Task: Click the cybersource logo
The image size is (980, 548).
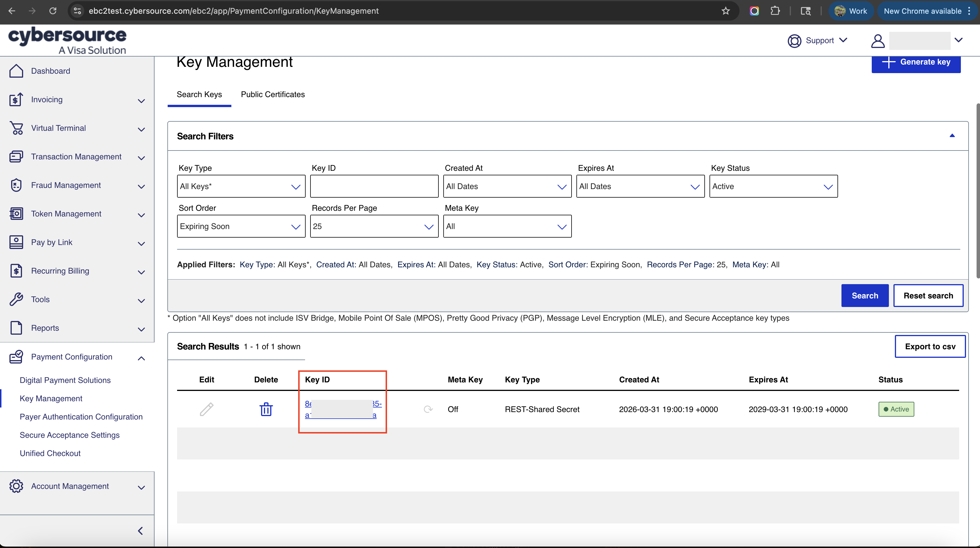Action: (x=67, y=40)
